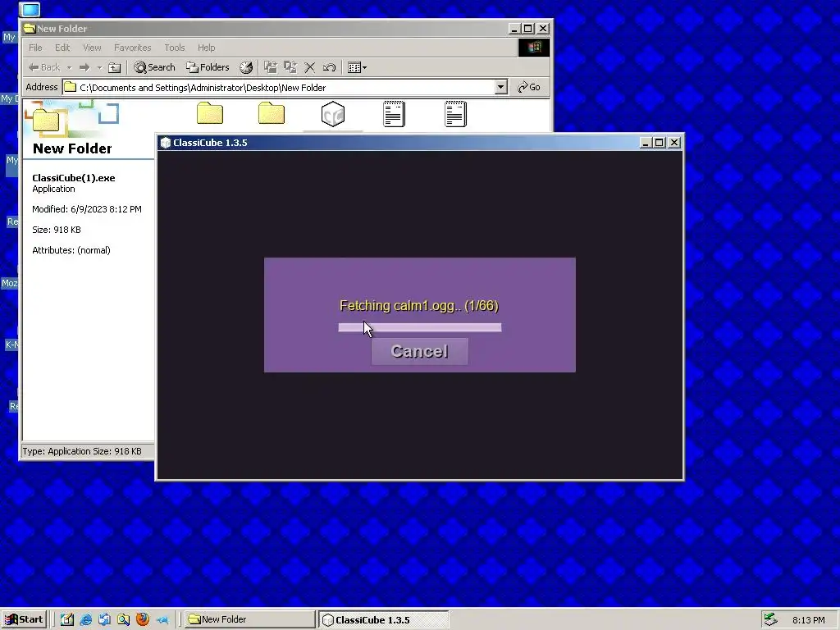Expand the Address bar dropdown arrow
The image size is (840, 630).
[x=501, y=87]
